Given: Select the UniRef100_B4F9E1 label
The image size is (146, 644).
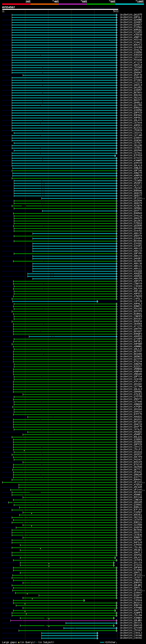Looking at the screenshot, I should click(x=131, y=341).
